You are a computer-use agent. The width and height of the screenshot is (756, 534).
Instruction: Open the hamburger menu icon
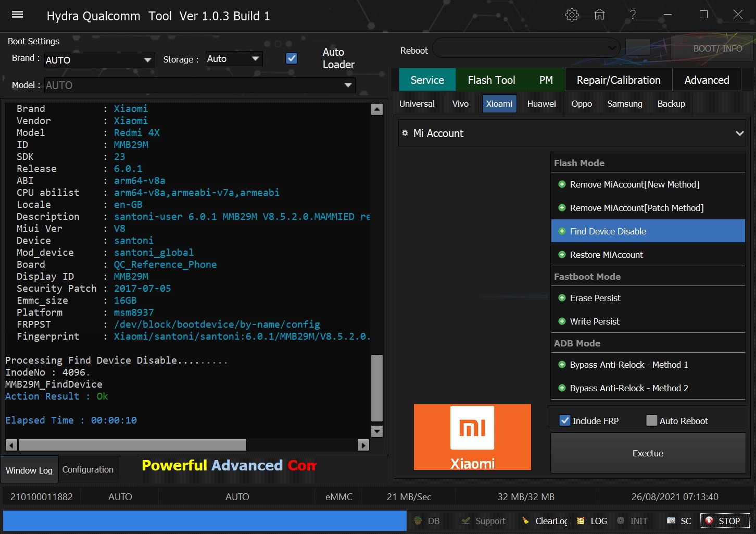(x=17, y=15)
